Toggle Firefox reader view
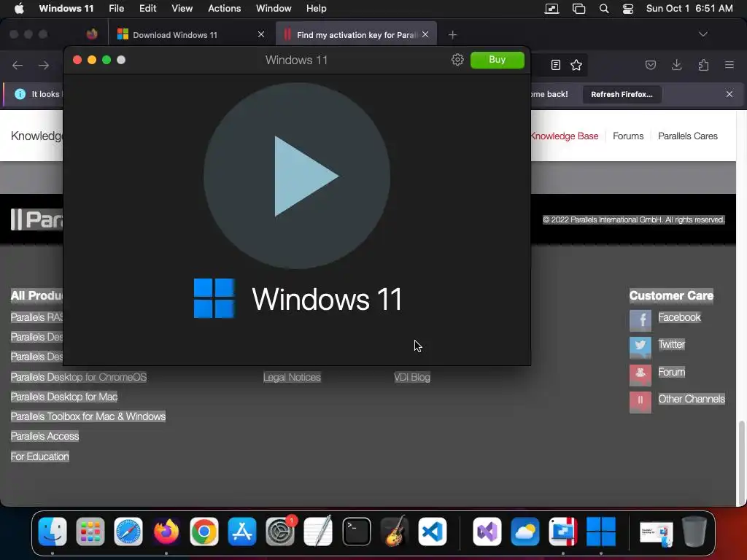 pyautogui.click(x=555, y=65)
